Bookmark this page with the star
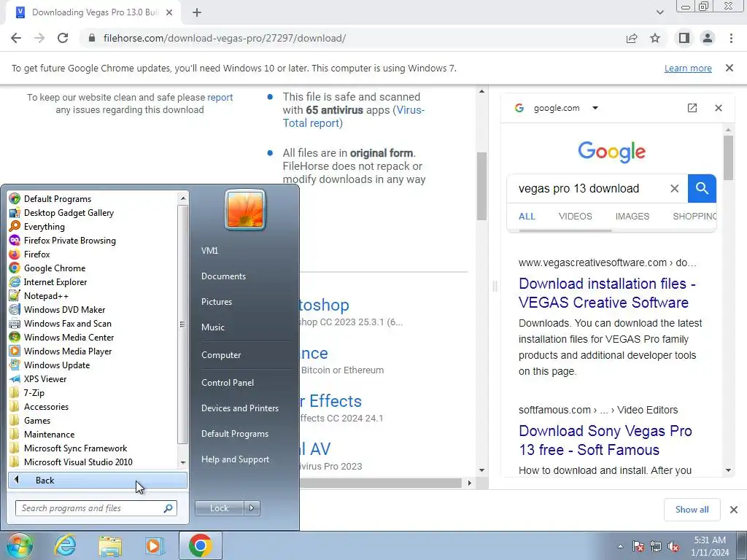 tap(655, 38)
